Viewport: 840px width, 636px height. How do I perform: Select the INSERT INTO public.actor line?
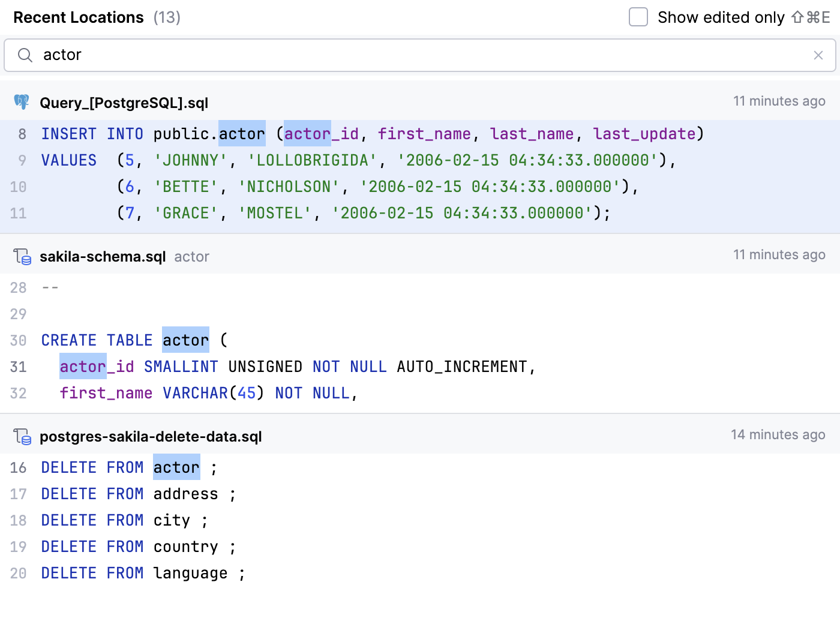tap(372, 134)
